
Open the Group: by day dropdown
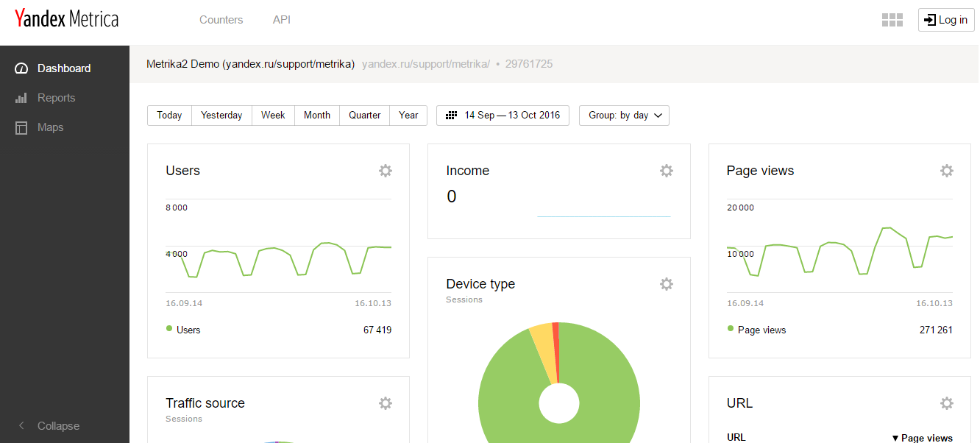[x=624, y=116]
